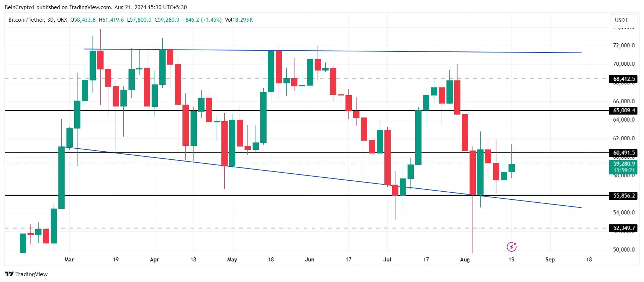This screenshot has height=282, width=644.
Task: Open the USDT currency selector
Action: (x=621, y=20)
